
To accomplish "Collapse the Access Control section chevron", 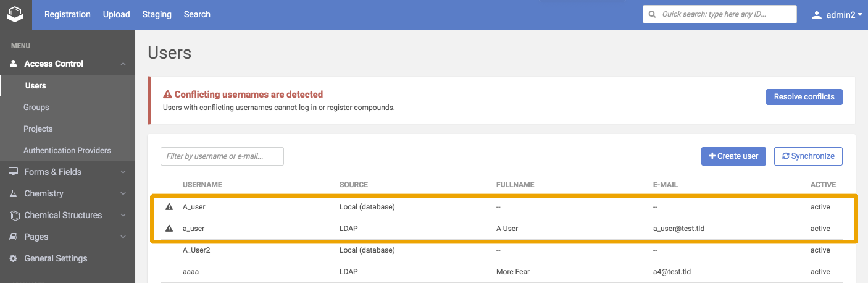I will [x=123, y=64].
